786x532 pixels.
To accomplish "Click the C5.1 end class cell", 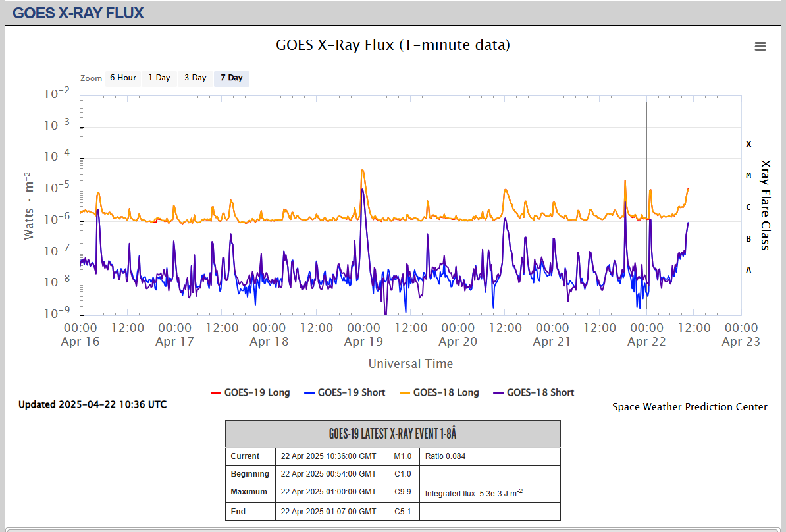I will tap(402, 512).
